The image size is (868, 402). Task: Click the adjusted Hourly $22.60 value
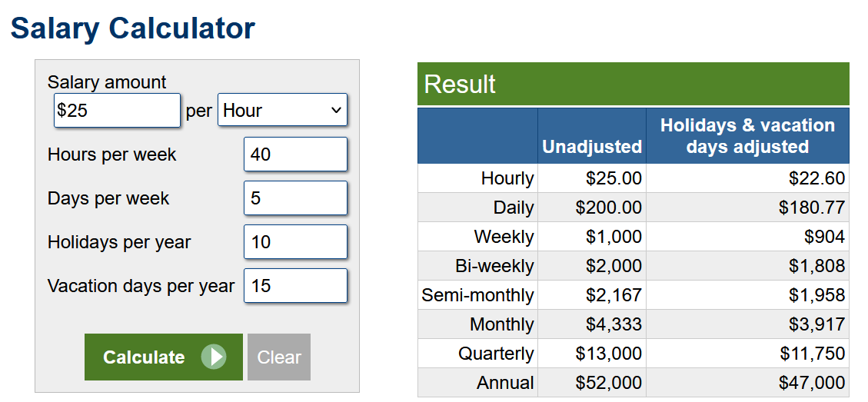(816, 178)
